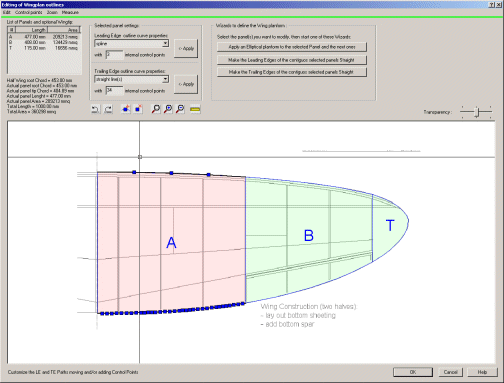Click the add control point icon
The image size is (504, 383).
click(126, 109)
